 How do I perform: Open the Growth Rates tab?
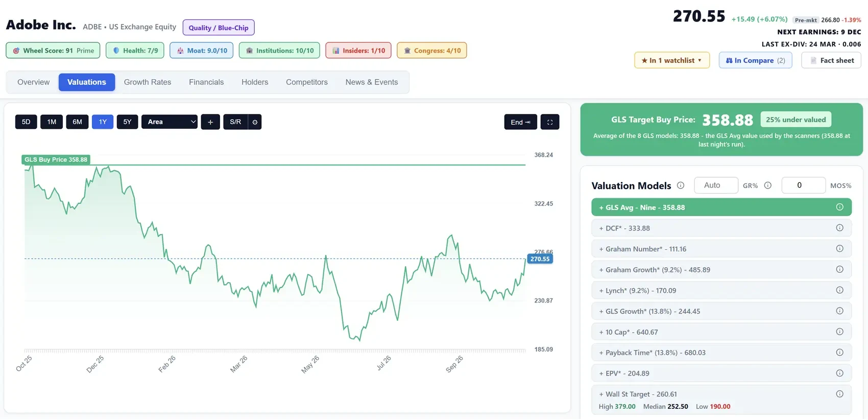(x=148, y=82)
